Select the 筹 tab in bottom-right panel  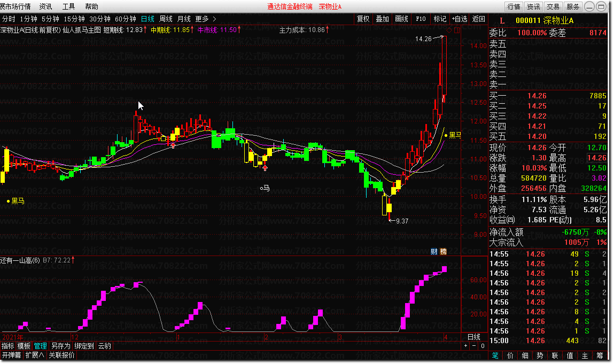click(x=600, y=356)
